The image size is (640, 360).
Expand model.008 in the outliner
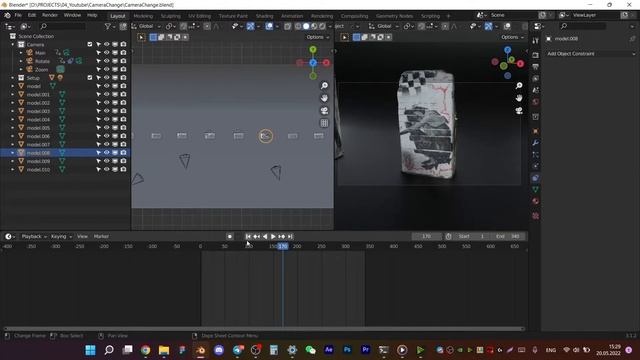click(12, 153)
